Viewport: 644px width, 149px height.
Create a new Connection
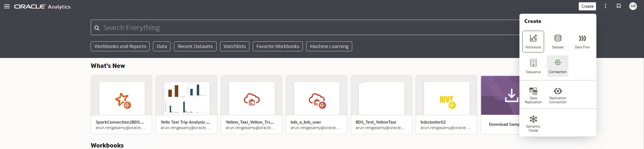tap(558, 66)
